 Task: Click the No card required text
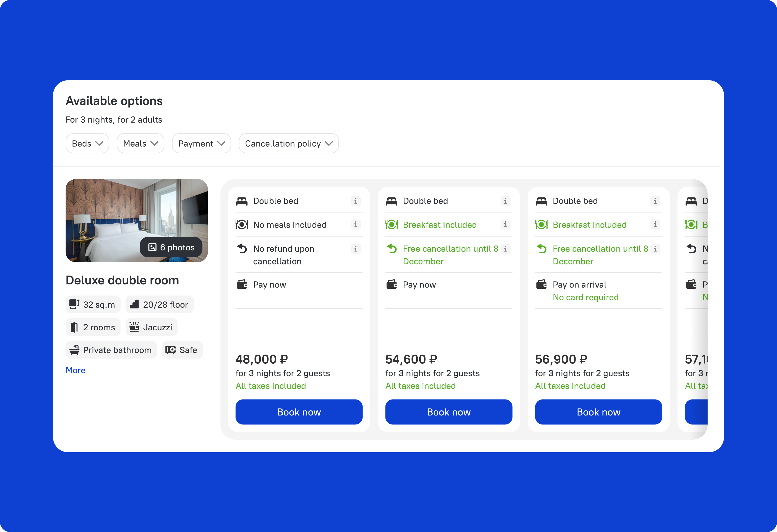[x=586, y=297]
